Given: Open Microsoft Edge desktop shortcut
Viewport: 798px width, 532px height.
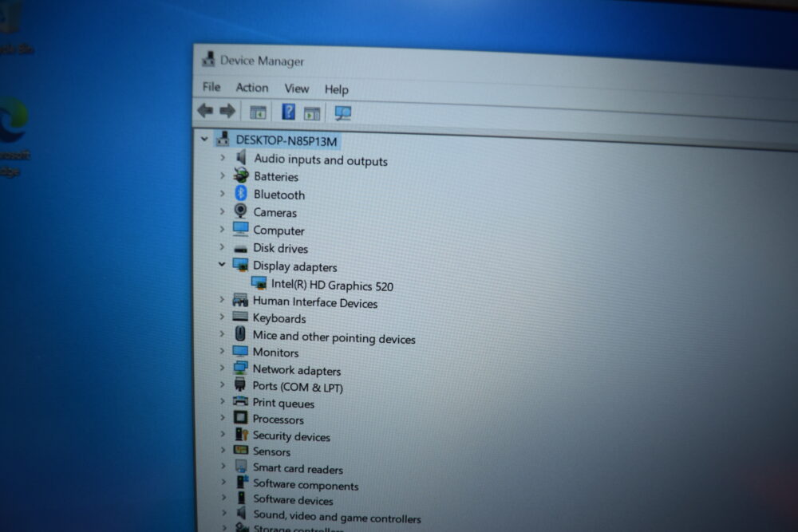Looking at the screenshot, I should click(x=12, y=121).
